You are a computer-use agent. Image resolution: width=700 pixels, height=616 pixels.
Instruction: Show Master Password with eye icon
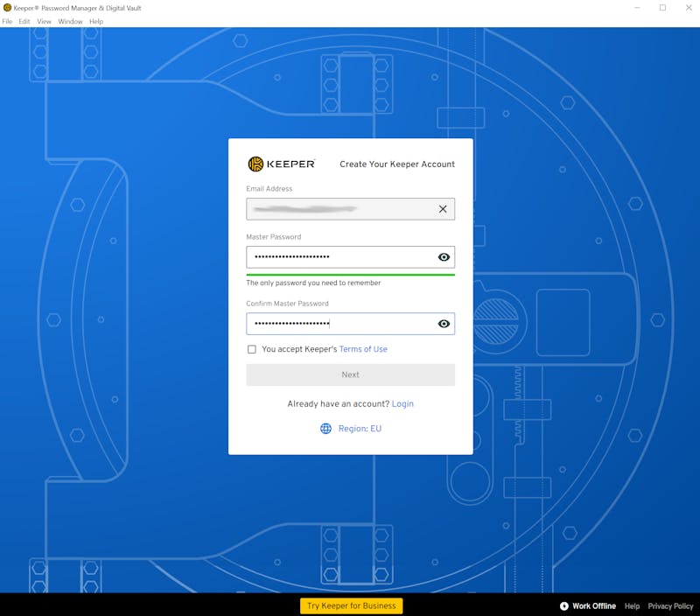point(444,257)
